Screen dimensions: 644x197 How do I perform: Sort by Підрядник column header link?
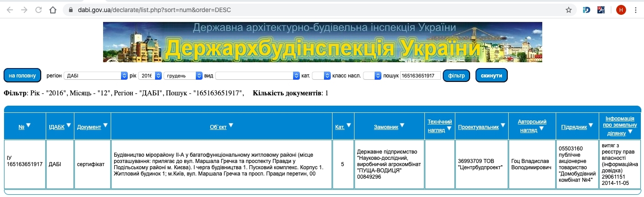574,127
